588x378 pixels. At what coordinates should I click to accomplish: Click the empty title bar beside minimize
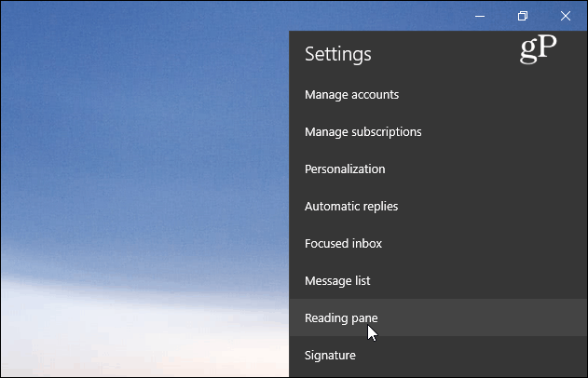click(375, 16)
